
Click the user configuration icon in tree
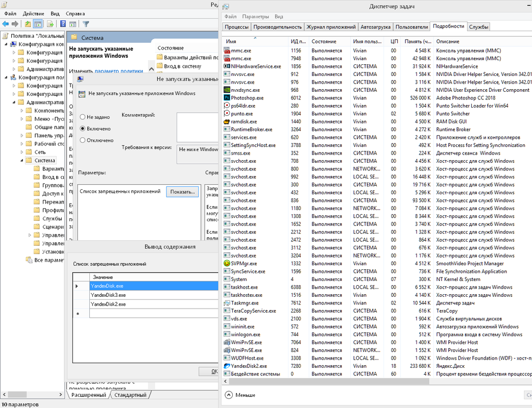pyautogui.click(x=14, y=77)
